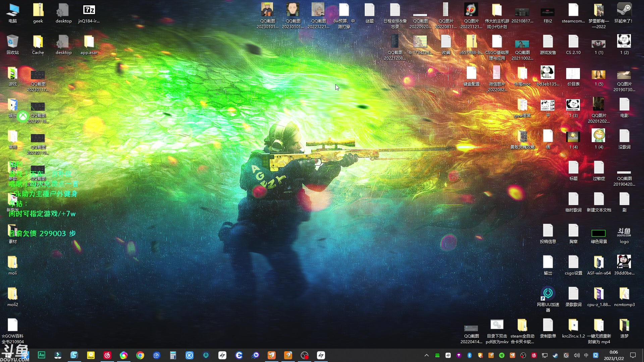Select the 游戏 desktop shortcut icon
Viewport: 644px width, 362px height.
click(x=12, y=76)
